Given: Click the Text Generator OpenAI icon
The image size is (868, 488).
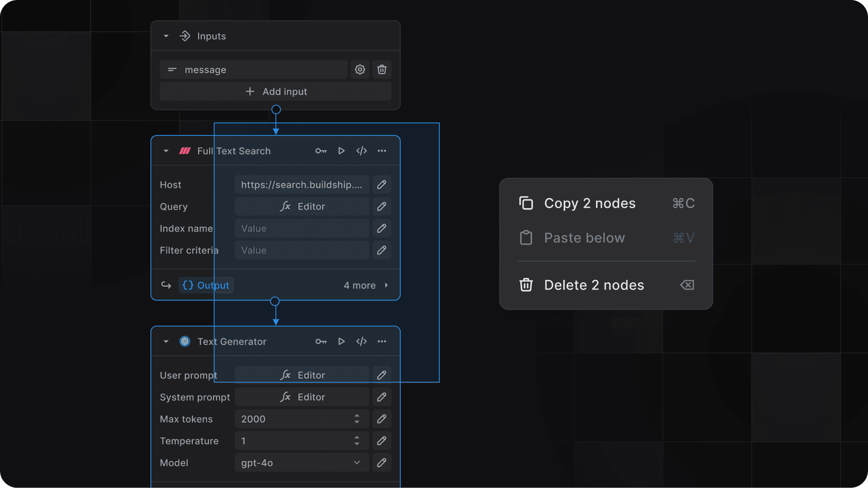Looking at the screenshot, I should 185,342.
